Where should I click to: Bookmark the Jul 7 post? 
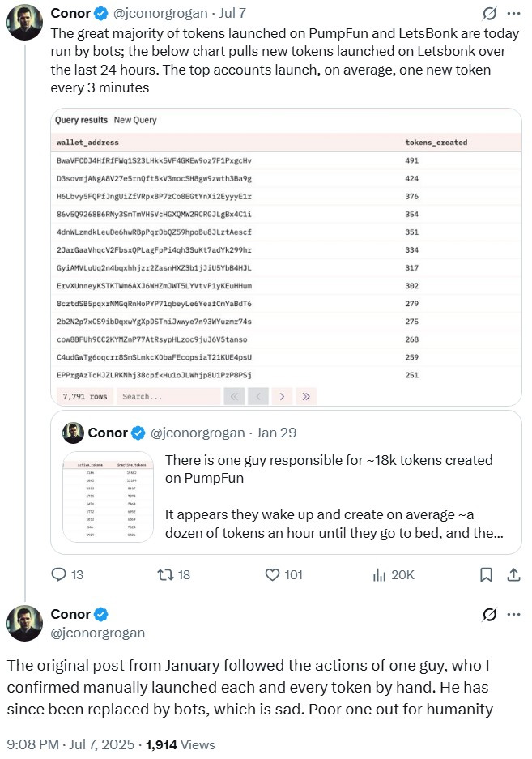pos(486,574)
